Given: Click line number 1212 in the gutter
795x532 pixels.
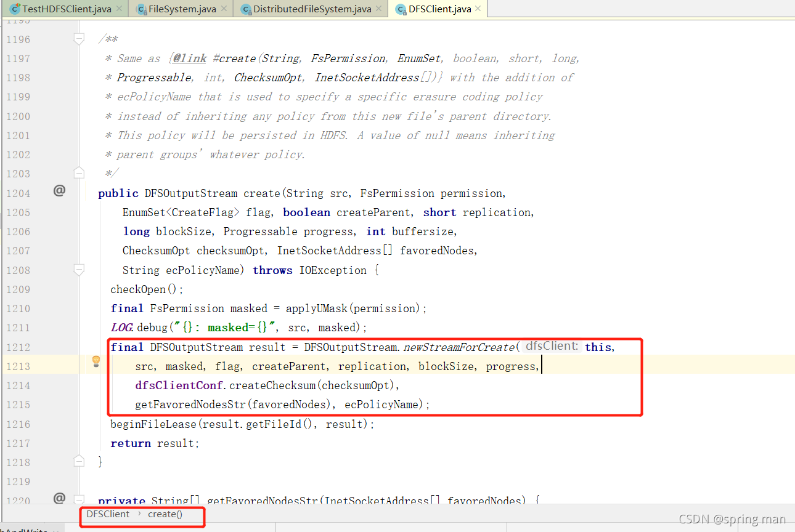Looking at the screenshot, I should click(x=18, y=347).
